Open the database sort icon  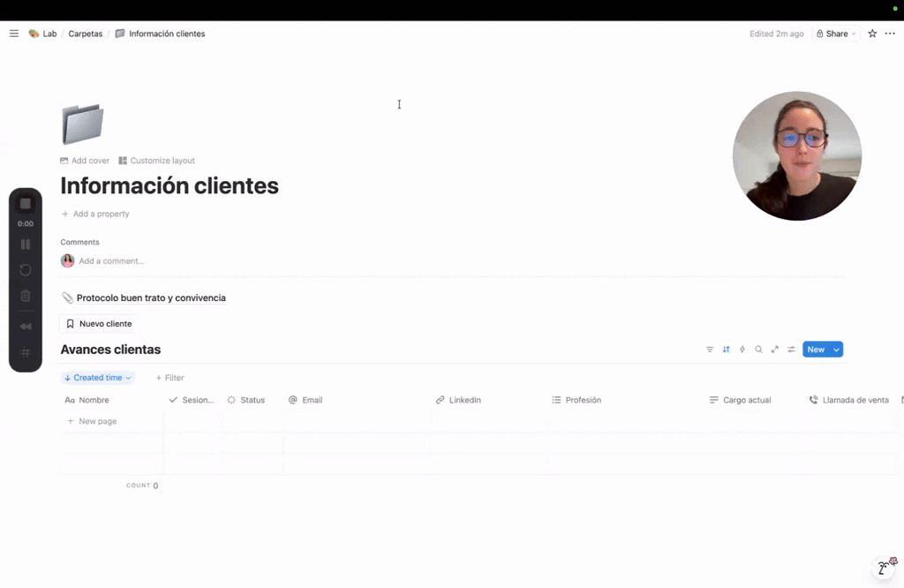tap(726, 350)
